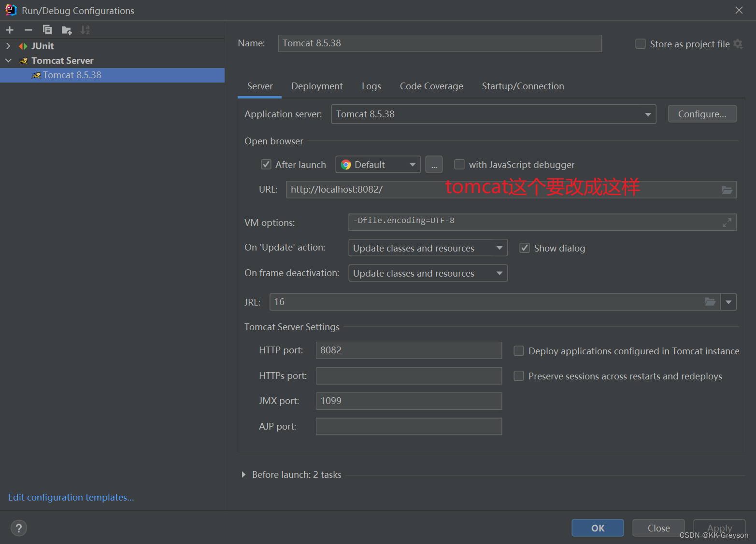Add new configuration with plus icon

pos(10,30)
